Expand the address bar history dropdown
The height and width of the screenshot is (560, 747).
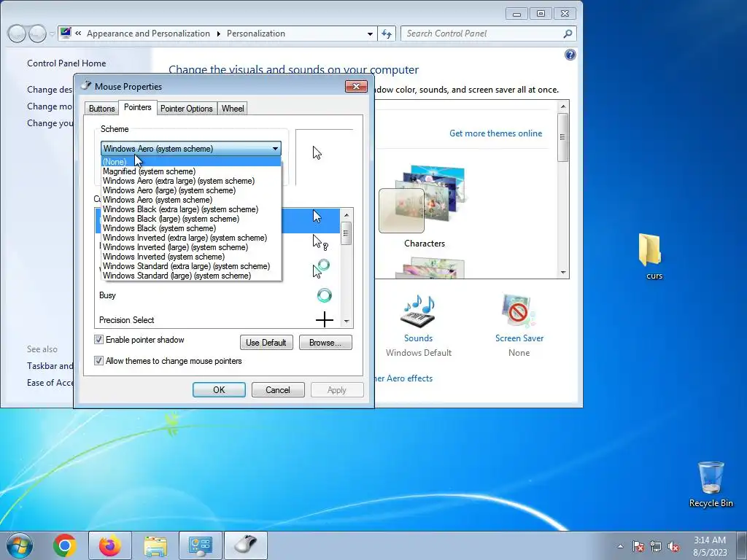[x=370, y=34]
